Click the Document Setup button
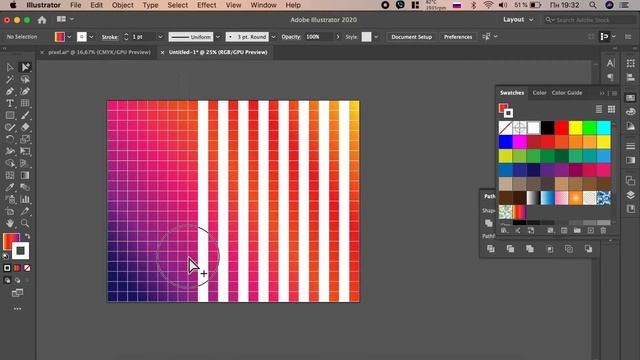Viewport: 640px width, 360px height. [x=411, y=37]
